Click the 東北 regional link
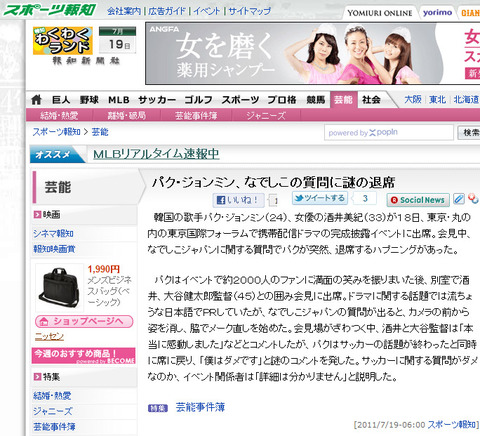 [x=437, y=99]
